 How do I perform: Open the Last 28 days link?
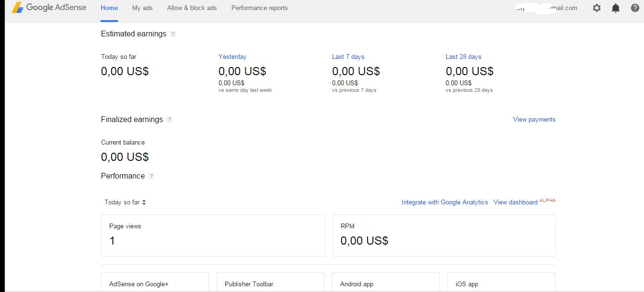pyautogui.click(x=463, y=56)
